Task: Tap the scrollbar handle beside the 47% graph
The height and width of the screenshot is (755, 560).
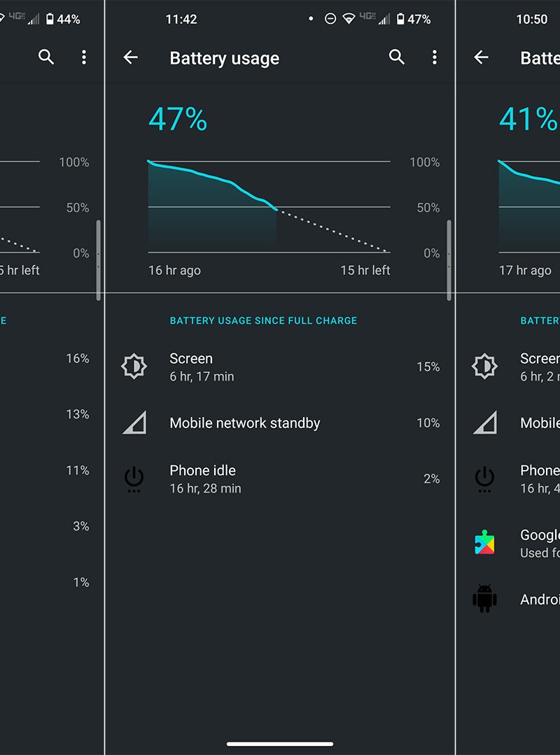Action: [x=449, y=260]
